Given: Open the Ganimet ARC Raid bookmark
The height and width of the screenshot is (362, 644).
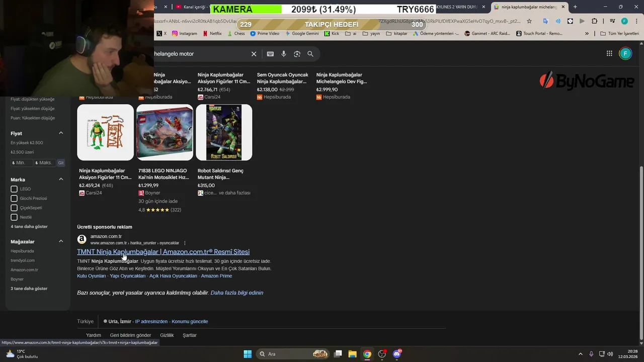Looking at the screenshot, I should point(488,34).
